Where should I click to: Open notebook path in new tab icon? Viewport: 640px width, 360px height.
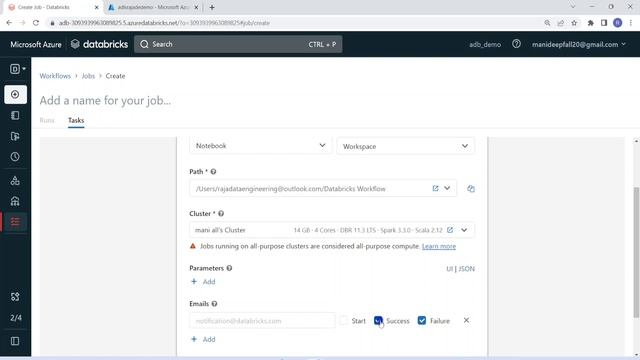pos(436,188)
